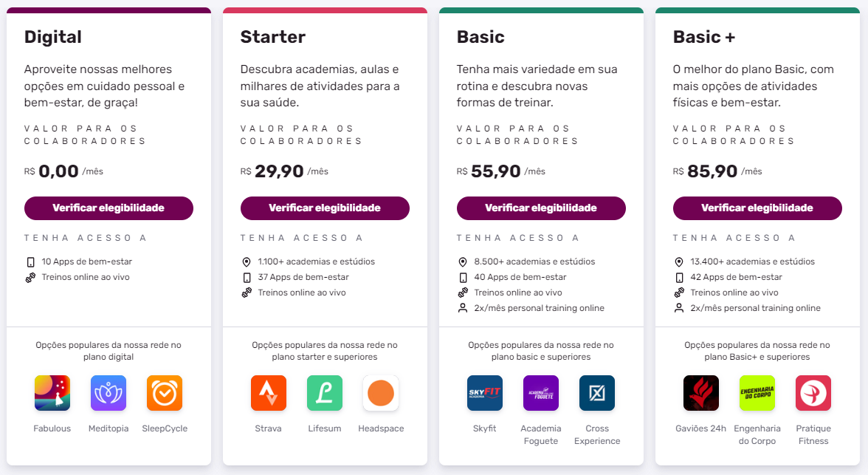Click the Academia Foguete logo
The width and height of the screenshot is (868, 475).
coord(541,393)
